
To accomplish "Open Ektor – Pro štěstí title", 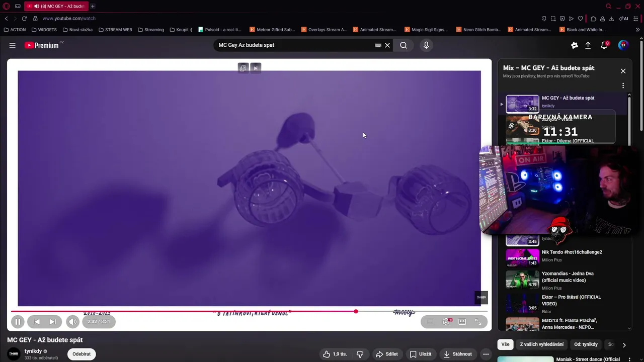I will (x=571, y=300).
